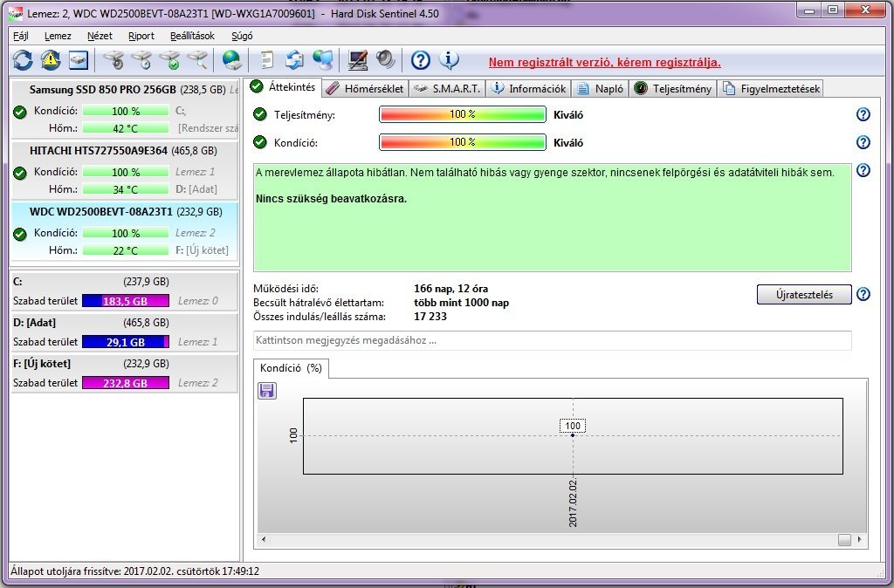Screen dimensions: 894x588
Task: Open the text report document icon
Action: click(266, 60)
